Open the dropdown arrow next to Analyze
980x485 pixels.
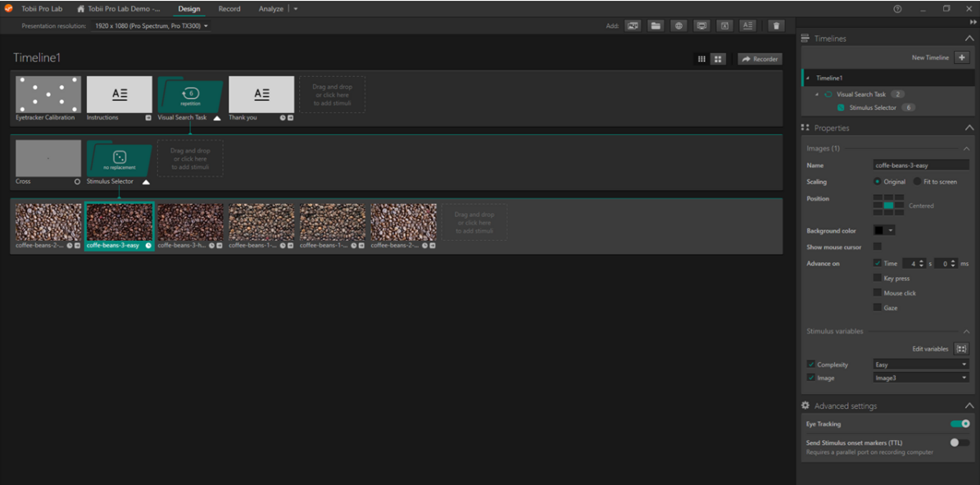[296, 9]
